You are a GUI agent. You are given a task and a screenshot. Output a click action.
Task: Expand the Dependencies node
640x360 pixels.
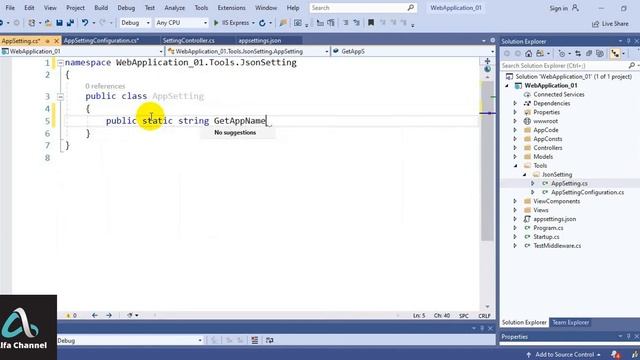(515, 103)
